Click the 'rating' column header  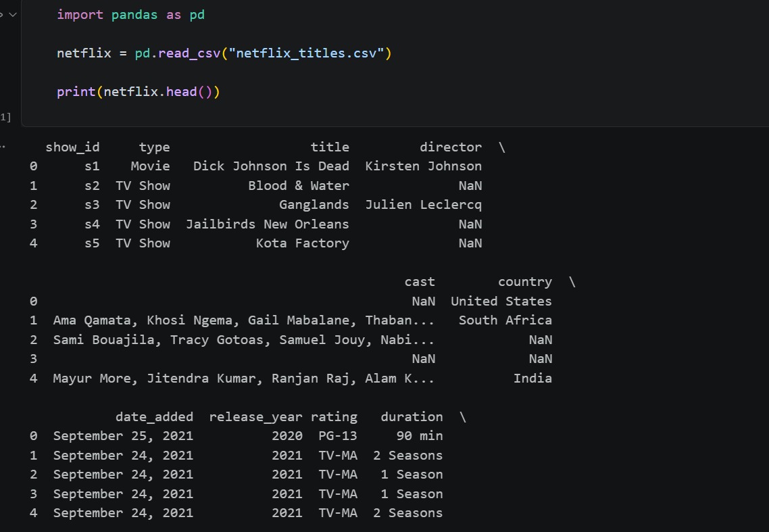tap(334, 416)
